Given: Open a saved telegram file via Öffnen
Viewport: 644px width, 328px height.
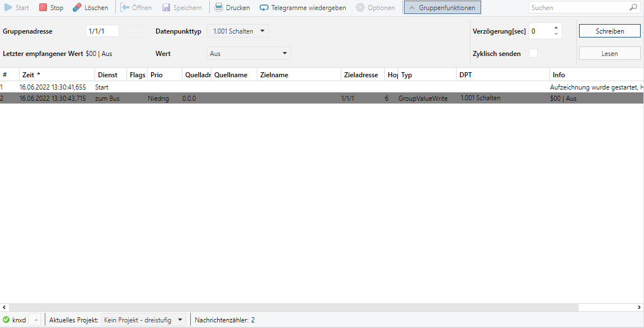Looking at the screenshot, I should point(136,7).
